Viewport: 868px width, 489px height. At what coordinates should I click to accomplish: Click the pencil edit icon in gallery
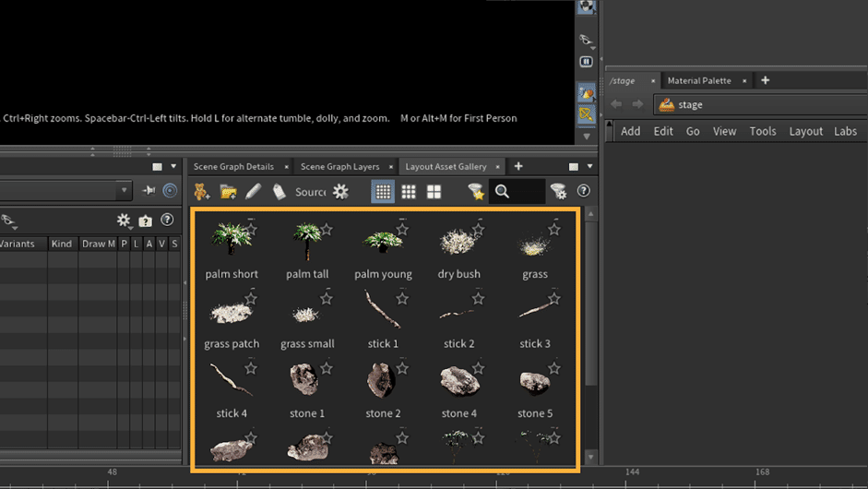coord(253,192)
